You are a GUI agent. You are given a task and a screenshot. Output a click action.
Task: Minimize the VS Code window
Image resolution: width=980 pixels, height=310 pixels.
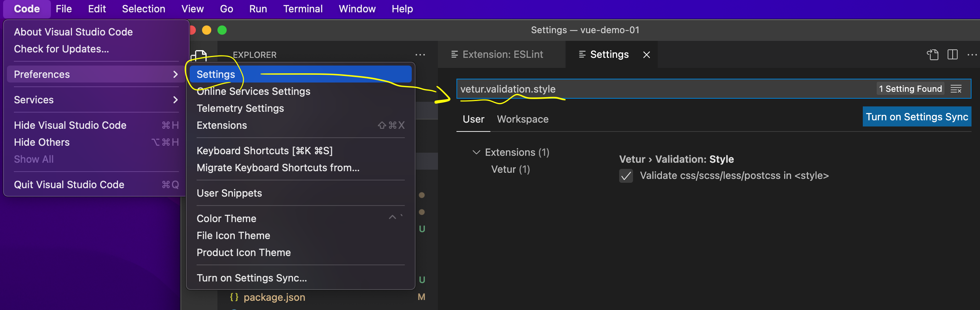coord(207,30)
